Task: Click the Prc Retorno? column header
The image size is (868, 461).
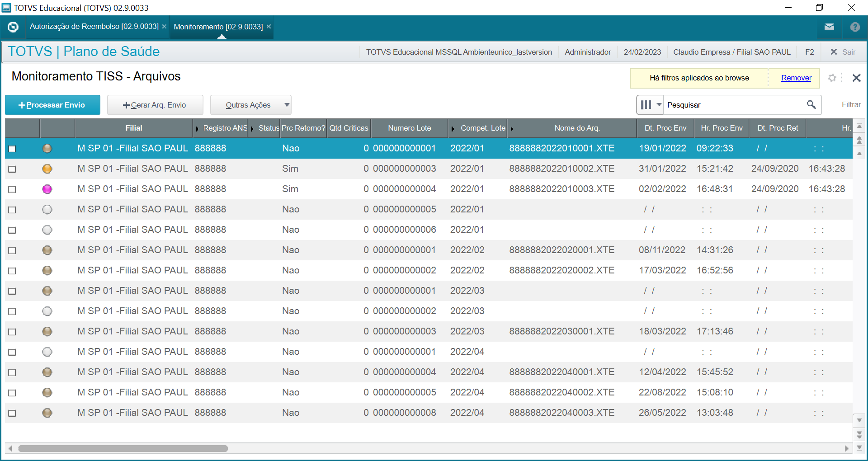Action: (x=303, y=128)
